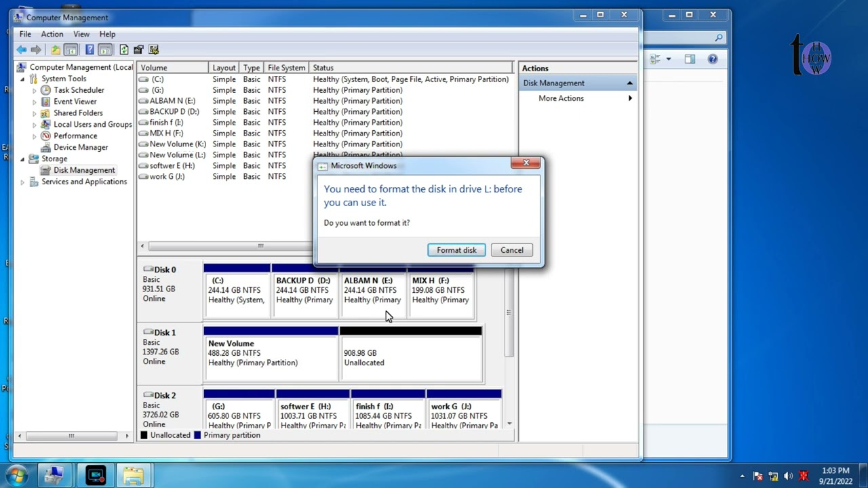The image size is (868, 488).
Task: Click the Forward arrow in the toolbar
Action: coord(36,49)
